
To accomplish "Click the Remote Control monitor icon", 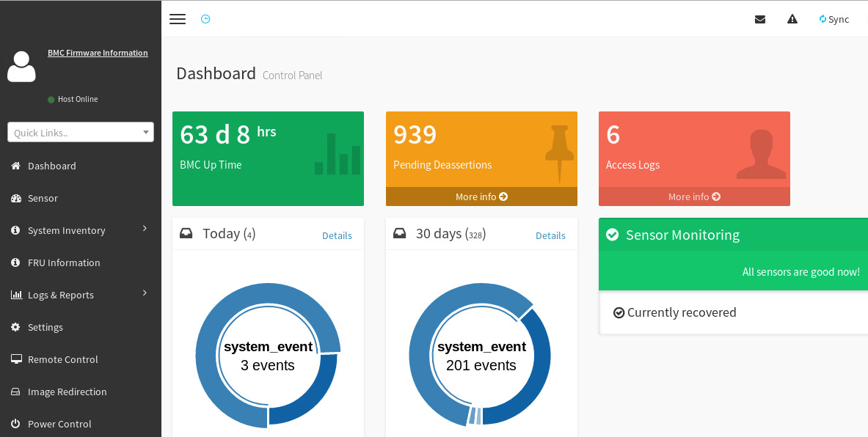I will click(15, 359).
